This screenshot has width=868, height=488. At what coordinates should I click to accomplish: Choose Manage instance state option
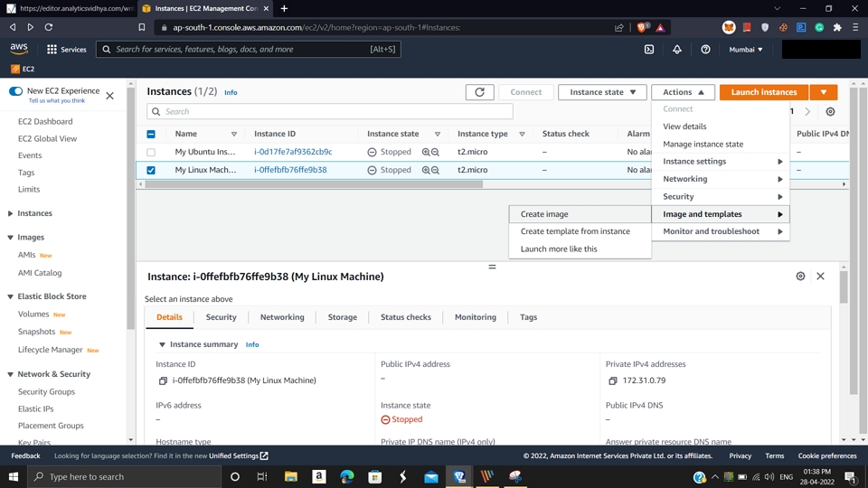pos(721,144)
